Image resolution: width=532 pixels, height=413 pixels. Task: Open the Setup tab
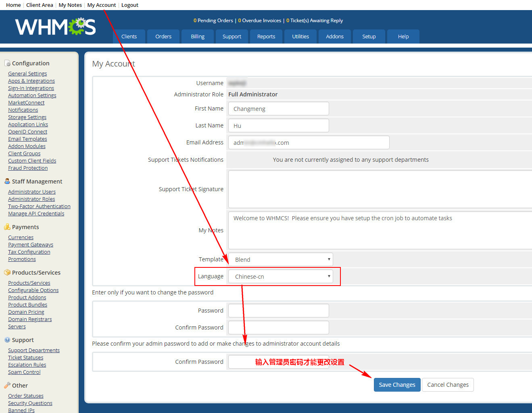click(369, 36)
